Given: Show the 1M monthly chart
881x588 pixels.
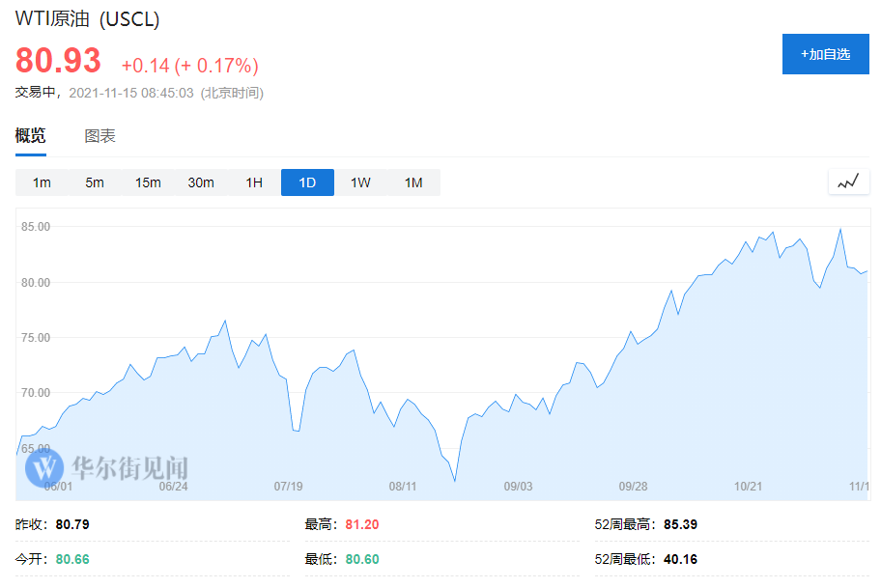Looking at the screenshot, I should click(413, 182).
